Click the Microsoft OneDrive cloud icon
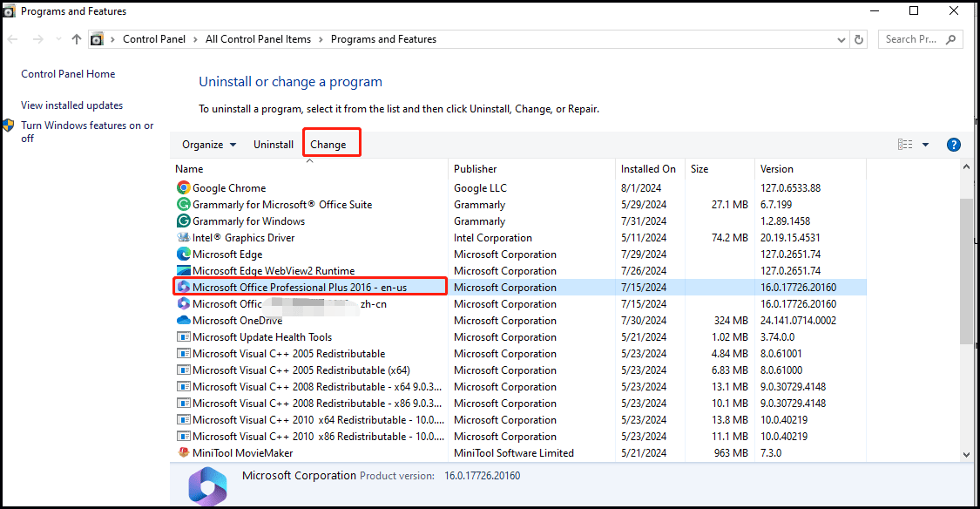Viewport: 980px width, 509px height. coord(183,320)
